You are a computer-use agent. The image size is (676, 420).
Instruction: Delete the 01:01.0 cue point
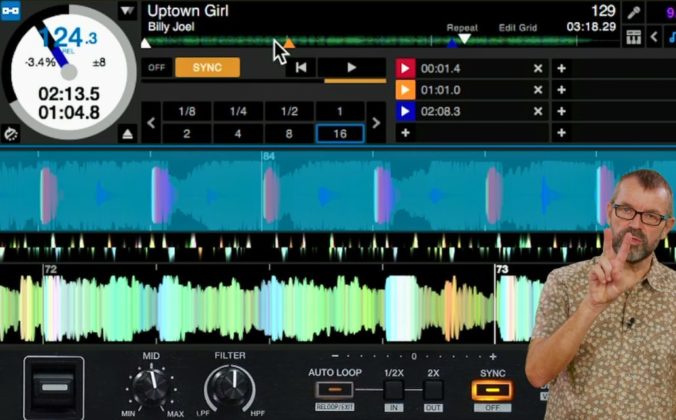tap(538, 90)
